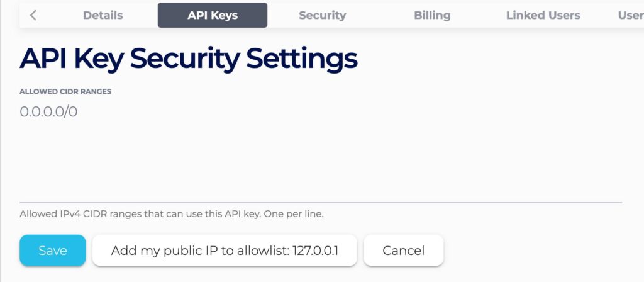Click the ALLOWED CIDR RANGES field label

point(65,91)
